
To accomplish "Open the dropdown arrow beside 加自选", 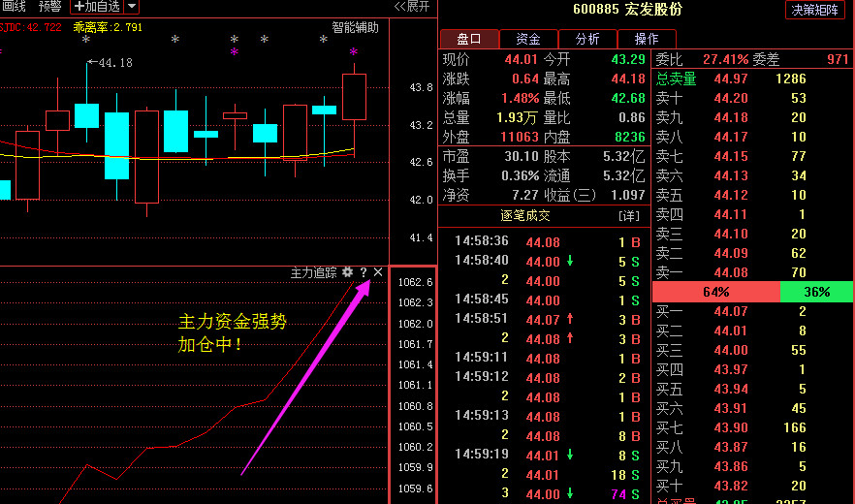I will point(132,7).
